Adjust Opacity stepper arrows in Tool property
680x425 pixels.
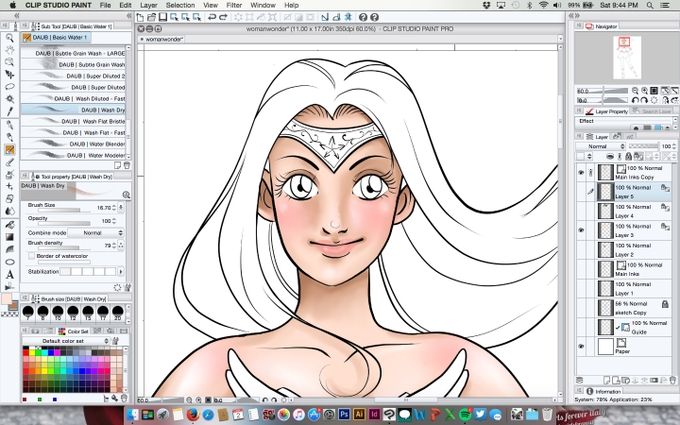114,221
